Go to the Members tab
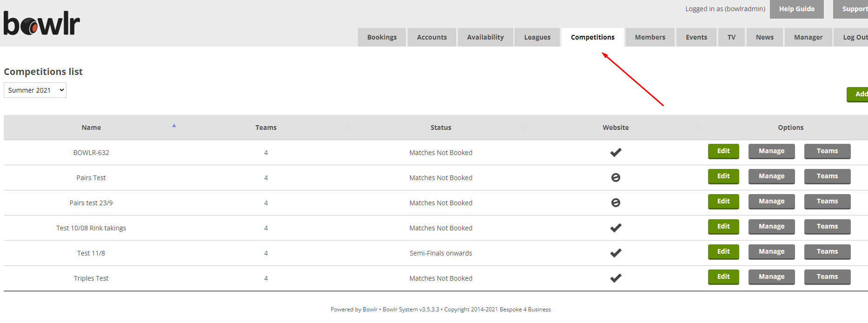This screenshot has width=868, height=323. (x=650, y=37)
